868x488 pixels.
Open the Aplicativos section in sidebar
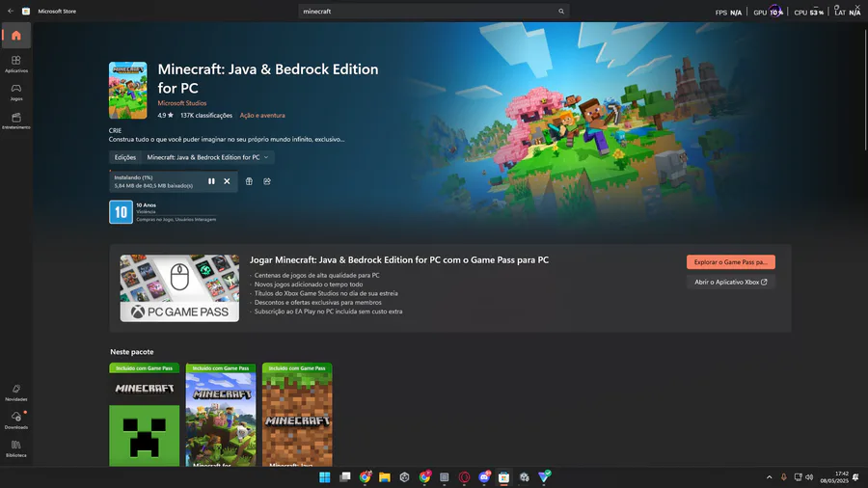pos(16,64)
